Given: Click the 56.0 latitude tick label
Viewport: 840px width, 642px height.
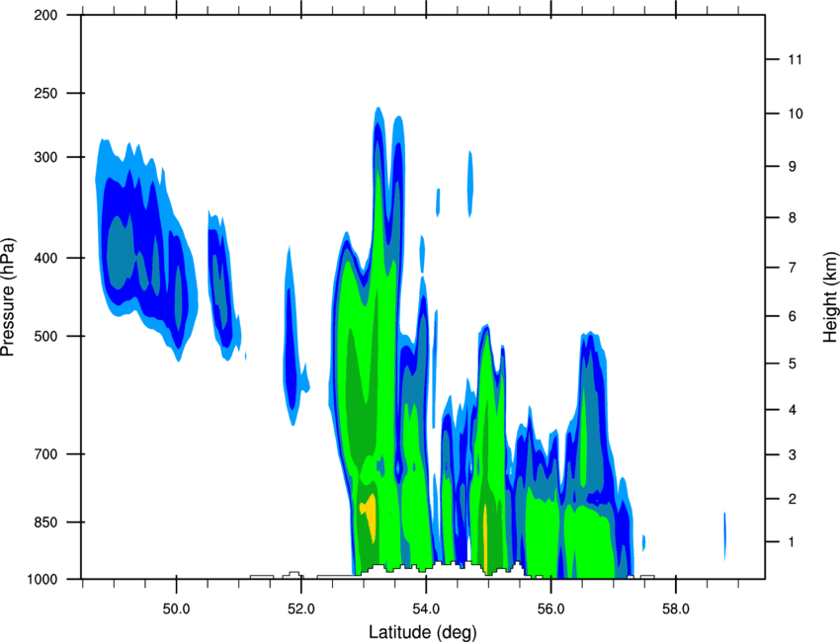Looking at the screenshot, I should tap(550, 609).
